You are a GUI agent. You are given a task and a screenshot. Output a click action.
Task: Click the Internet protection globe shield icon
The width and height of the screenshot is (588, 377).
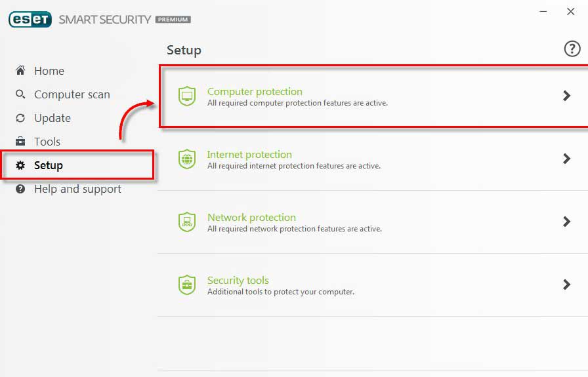pos(187,159)
